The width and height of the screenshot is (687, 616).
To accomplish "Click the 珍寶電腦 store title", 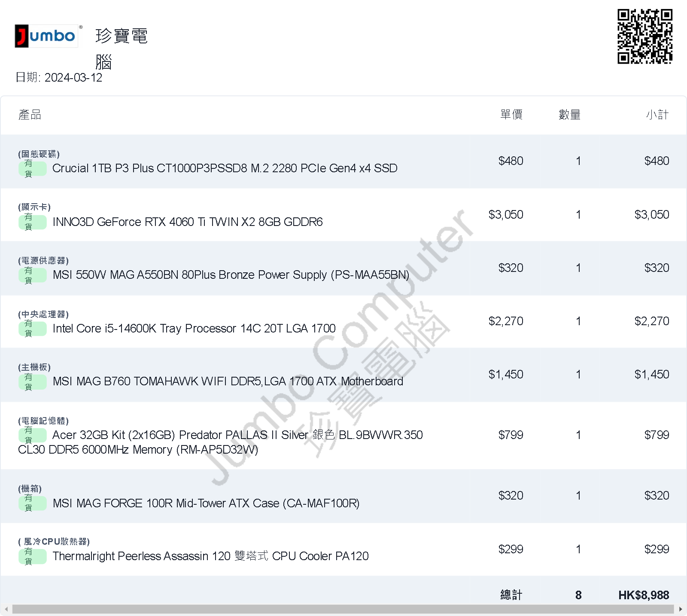I will pos(122,49).
